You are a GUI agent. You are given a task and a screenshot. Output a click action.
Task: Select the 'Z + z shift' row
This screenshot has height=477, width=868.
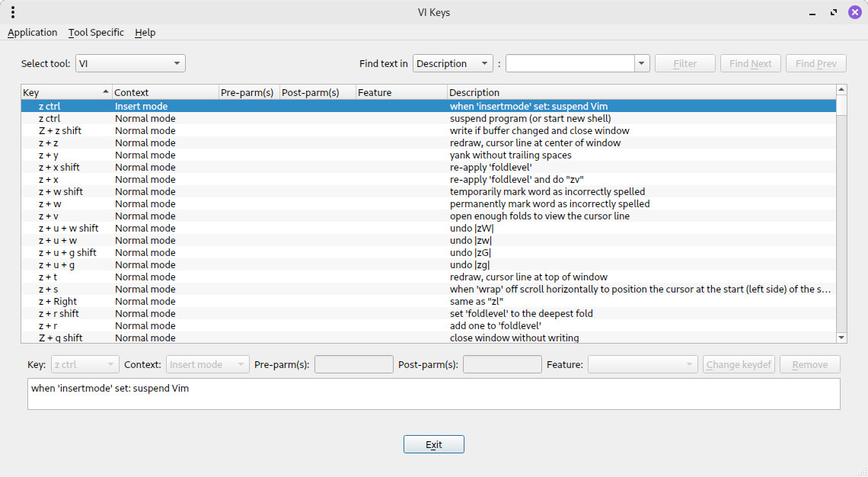[429, 130]
